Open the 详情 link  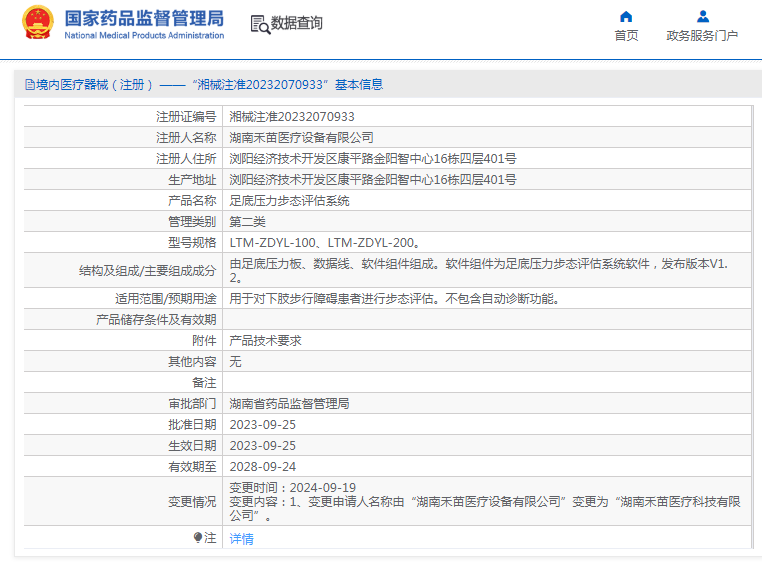(242, 538)
